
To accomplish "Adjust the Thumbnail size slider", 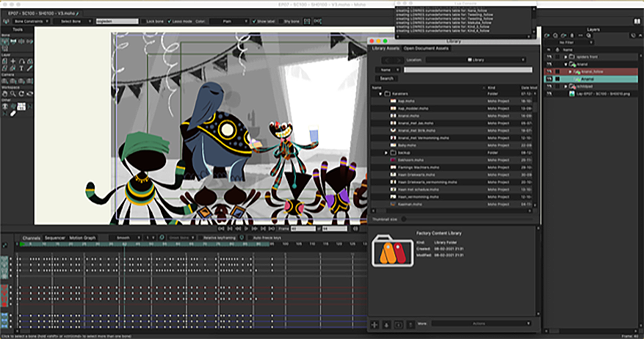I will click(404, 219).
